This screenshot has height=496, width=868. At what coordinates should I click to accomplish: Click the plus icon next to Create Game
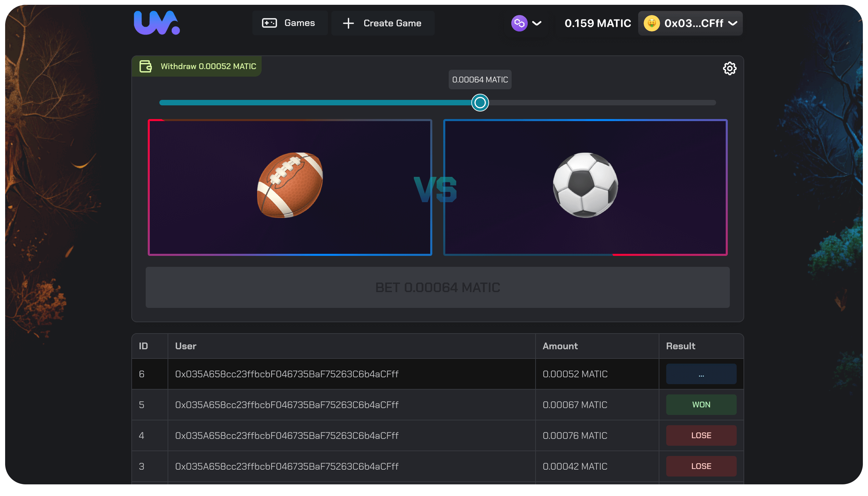(348, 23)
